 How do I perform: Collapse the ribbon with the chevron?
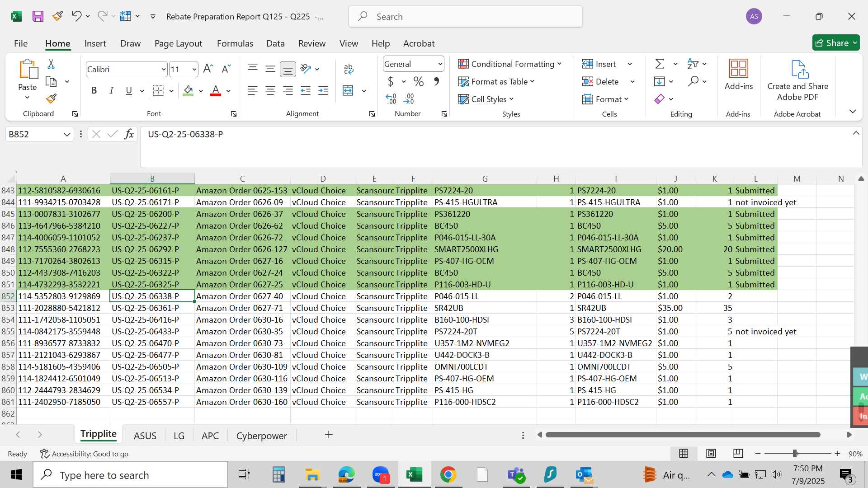[853, 111]
